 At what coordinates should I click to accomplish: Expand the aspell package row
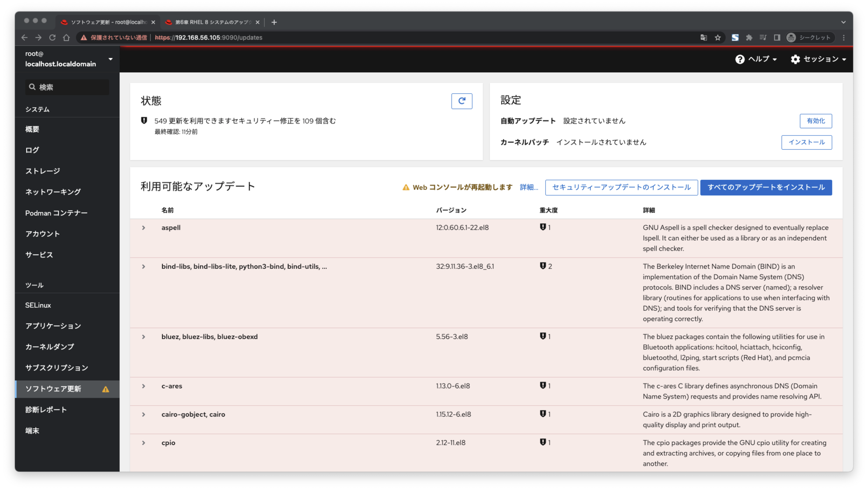[x=144, y=228]
